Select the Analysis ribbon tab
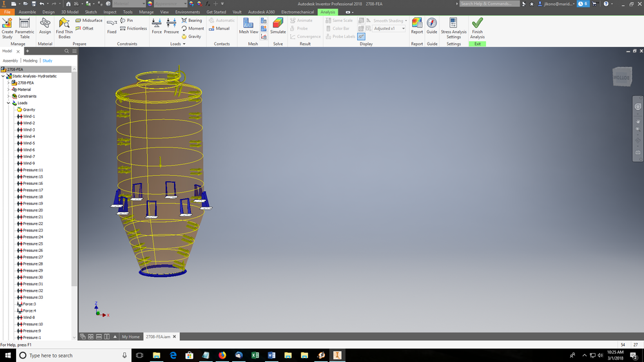Screen dimensions: 644x362 (x=327, y=12)
